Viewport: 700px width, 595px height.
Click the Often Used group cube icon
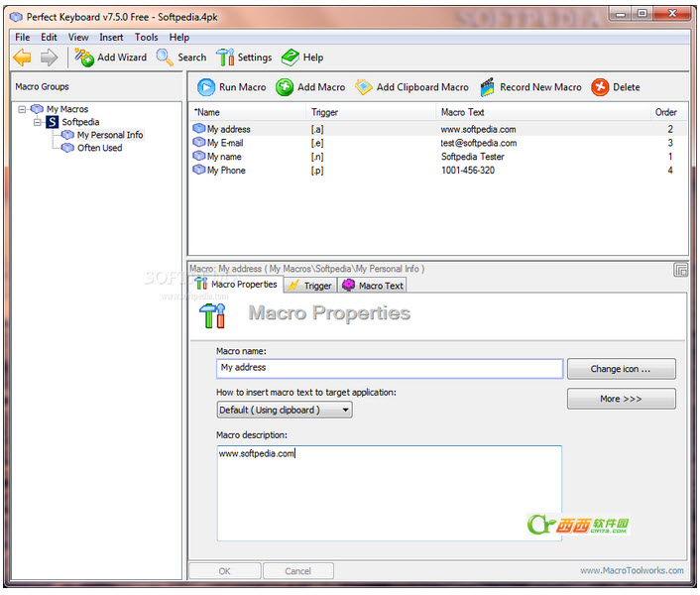[67, 148]
